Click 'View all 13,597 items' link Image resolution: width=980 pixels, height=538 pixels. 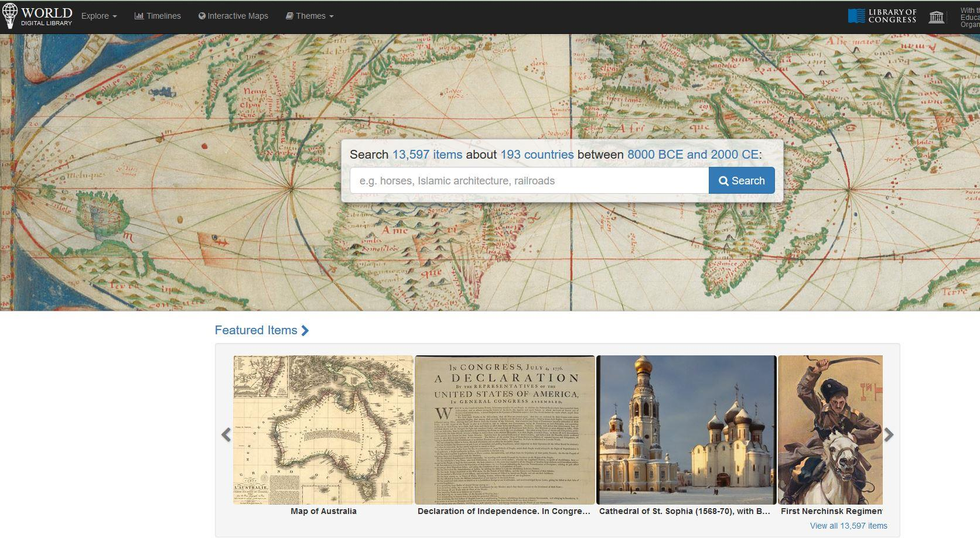tap(849, 526)
